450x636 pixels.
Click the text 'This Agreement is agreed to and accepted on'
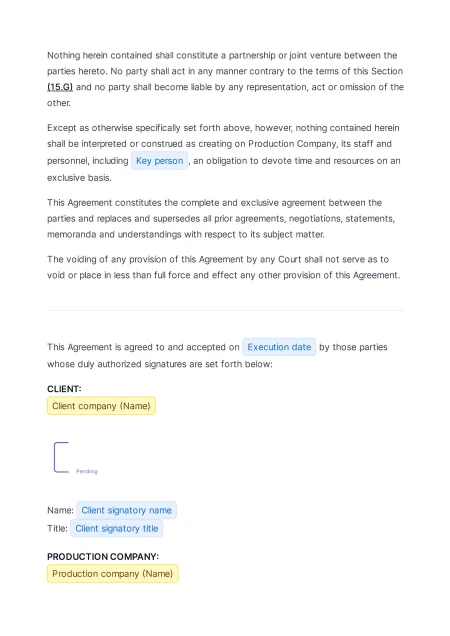pyautogui.click(x=143, y=347)
